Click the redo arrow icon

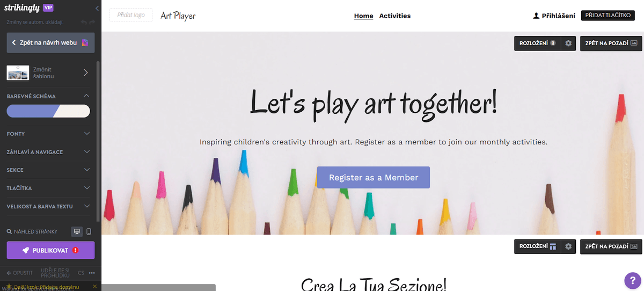92,22
